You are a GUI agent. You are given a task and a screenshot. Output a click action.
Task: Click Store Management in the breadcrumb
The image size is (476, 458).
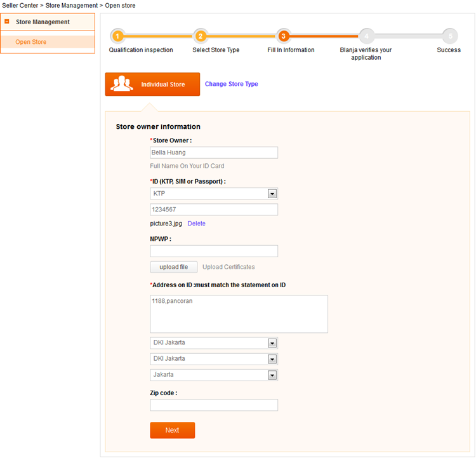(72, 6)
